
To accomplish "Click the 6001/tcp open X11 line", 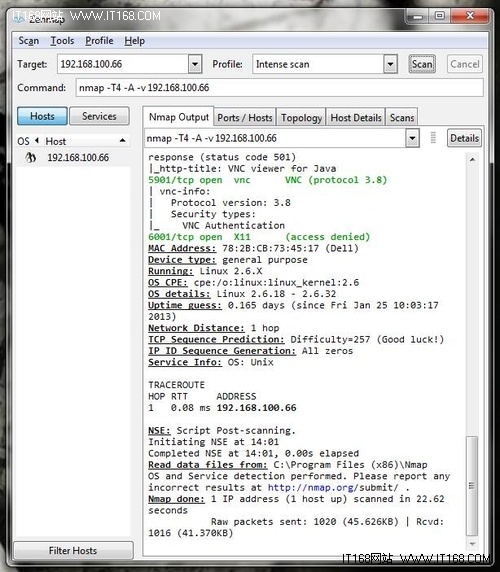I will [x=259, y=237].
